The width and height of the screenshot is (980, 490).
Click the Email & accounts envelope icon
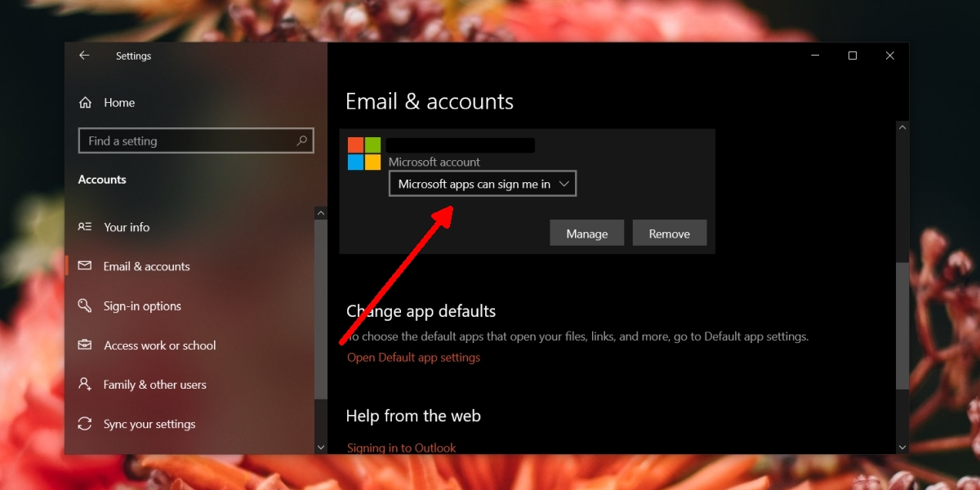pyautogui.click(x=85, y=266)
